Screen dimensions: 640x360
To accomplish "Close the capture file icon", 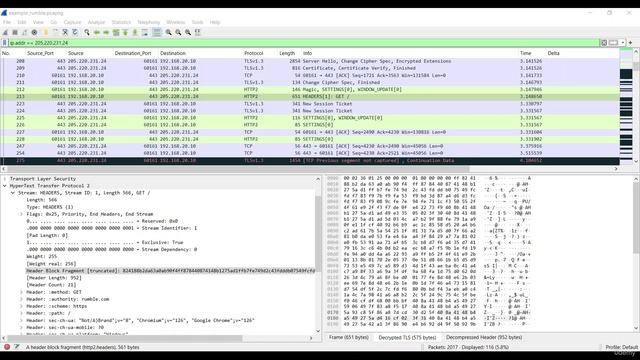I will (x=65, y=32).
